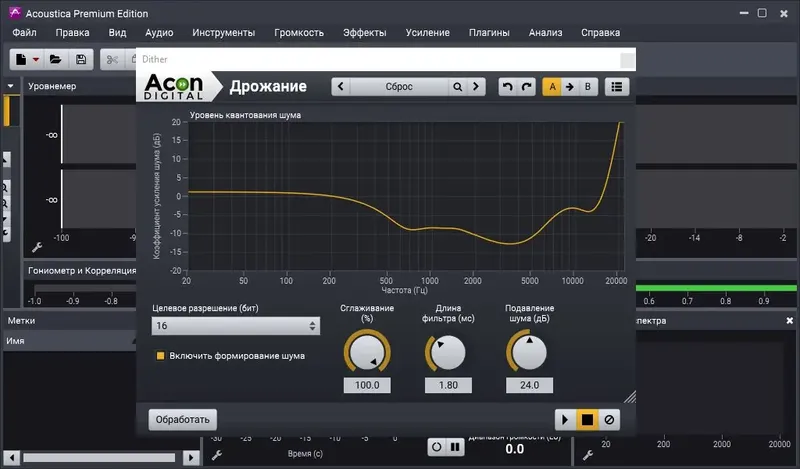
Task: Open the Анализ menu
Action: point(545,33)
